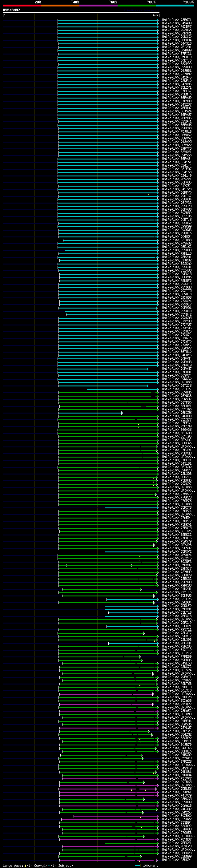Screen dimensions: 197x868
Task: Open hit UniRef100_A6XBP7
Action: click(176, 26)
